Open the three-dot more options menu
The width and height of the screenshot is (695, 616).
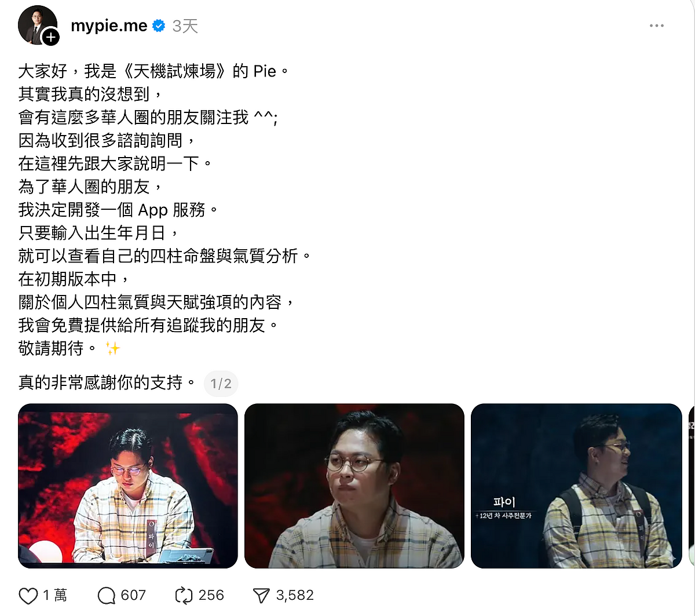[656, 26]
